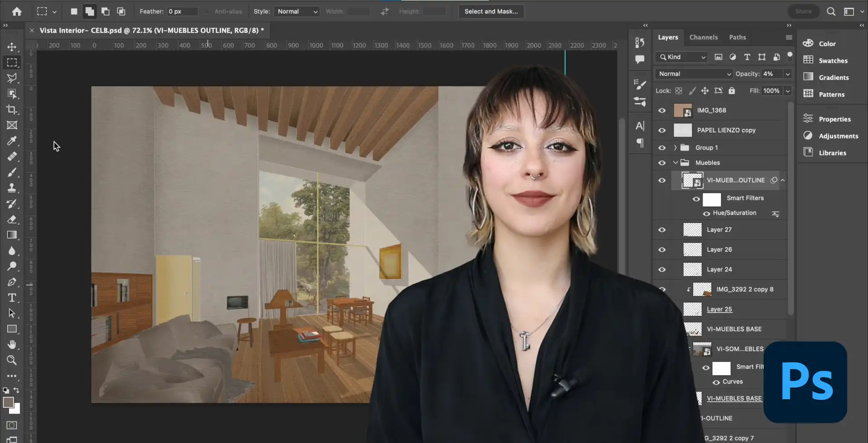Select the Crop tool
This screenshot has width=868, height=443.
(12, 110)
